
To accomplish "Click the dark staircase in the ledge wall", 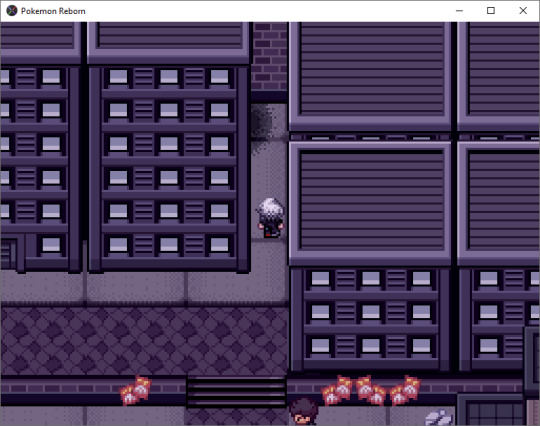I will pos(236,392).
